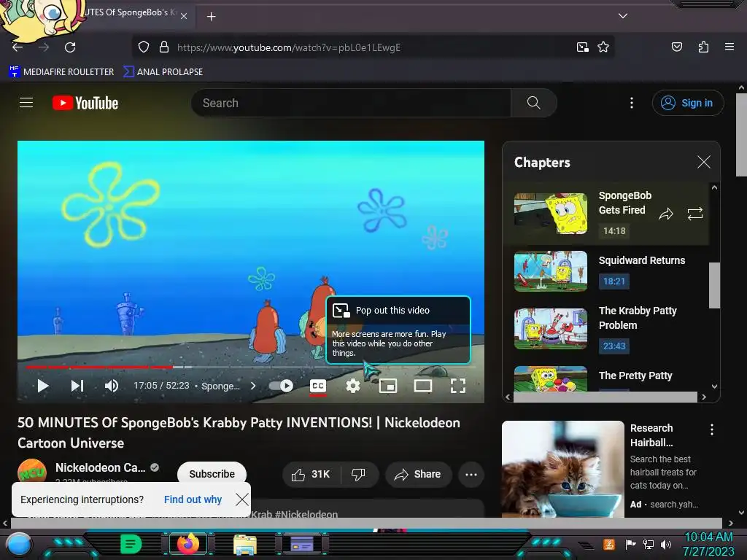Bookmark this page with the star
Screen dimensions: 747x560
tap(603, 47)
